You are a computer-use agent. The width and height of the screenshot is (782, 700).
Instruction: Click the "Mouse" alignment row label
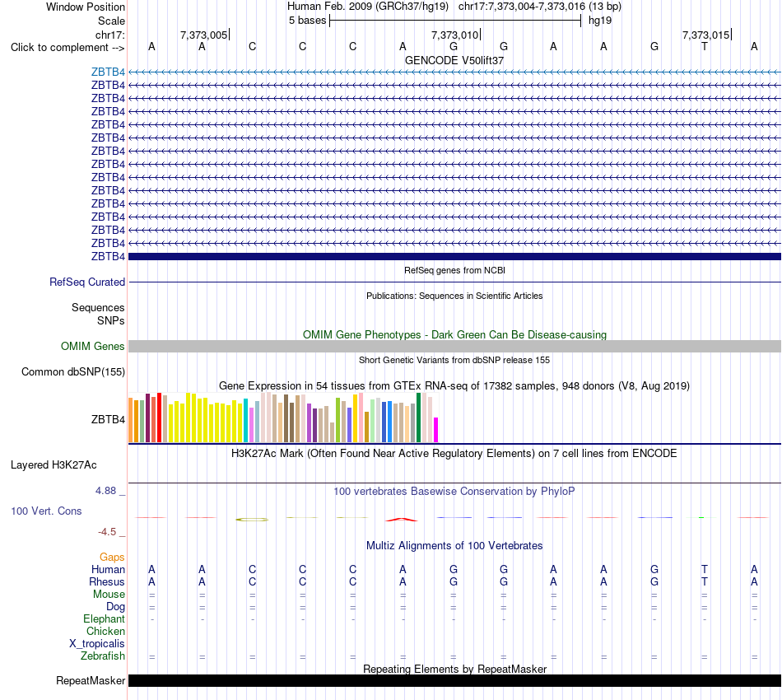pyautogui.click(x=109, y=595)
